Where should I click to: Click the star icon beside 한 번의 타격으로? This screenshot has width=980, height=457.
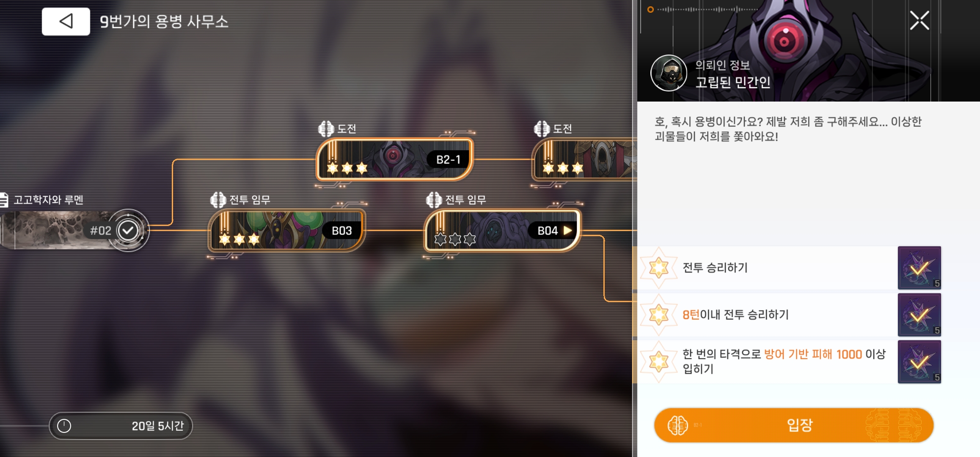coord(659,362)
